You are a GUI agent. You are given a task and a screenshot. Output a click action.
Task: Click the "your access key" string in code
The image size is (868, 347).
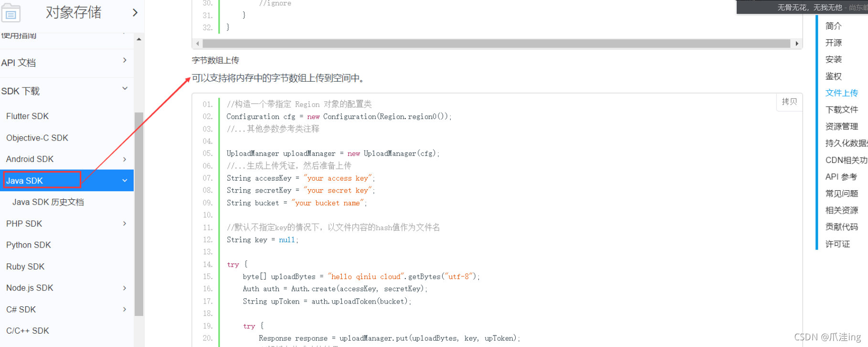(x=338, y=178)
